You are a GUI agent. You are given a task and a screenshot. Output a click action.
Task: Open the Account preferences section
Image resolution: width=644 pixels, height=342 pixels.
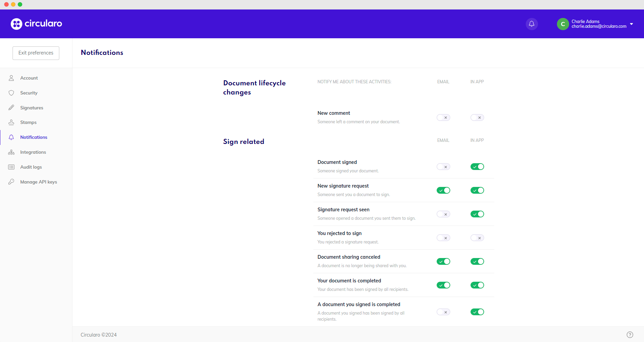coord(29,78)
